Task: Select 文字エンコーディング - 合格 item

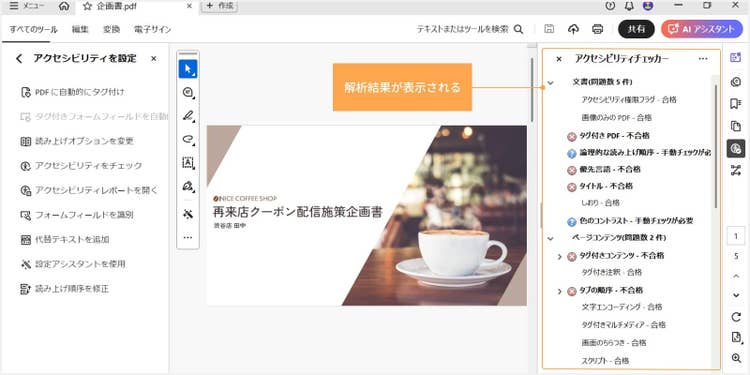Action: (622, 307)
